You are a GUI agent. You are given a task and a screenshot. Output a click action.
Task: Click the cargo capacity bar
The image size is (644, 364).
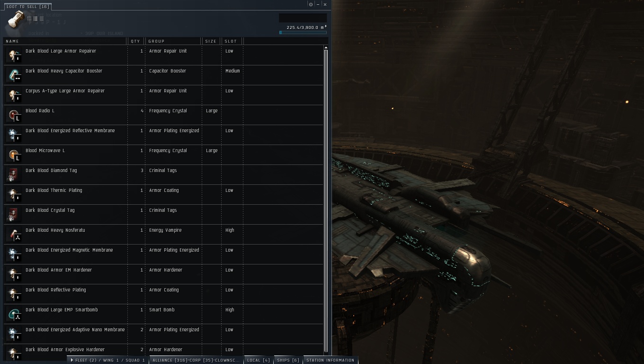coord(303,33)
